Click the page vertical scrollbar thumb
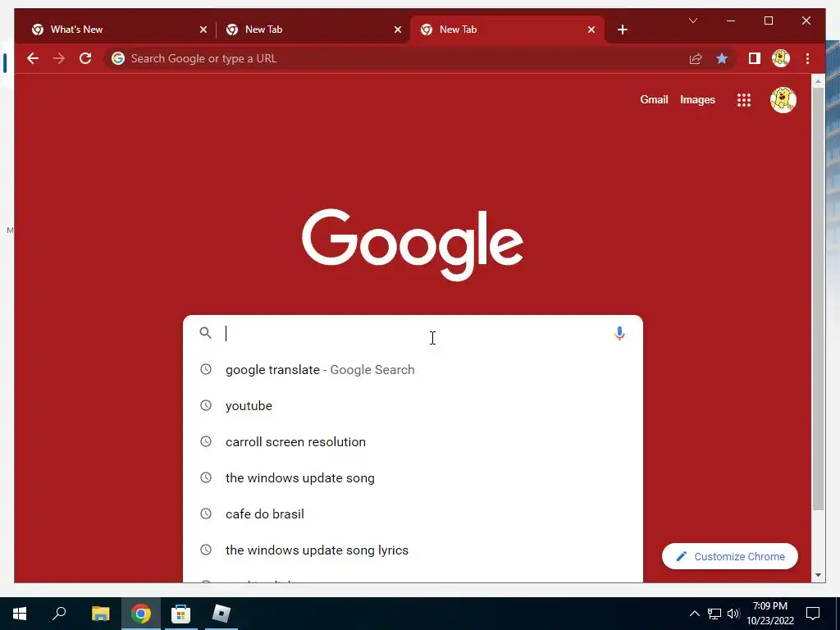This screenshot has height=630, width=840. point(818,299)
